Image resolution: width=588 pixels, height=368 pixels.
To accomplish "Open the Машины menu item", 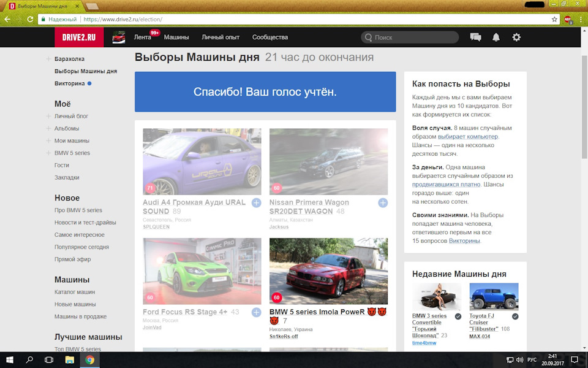I will (x=176, y=37).
